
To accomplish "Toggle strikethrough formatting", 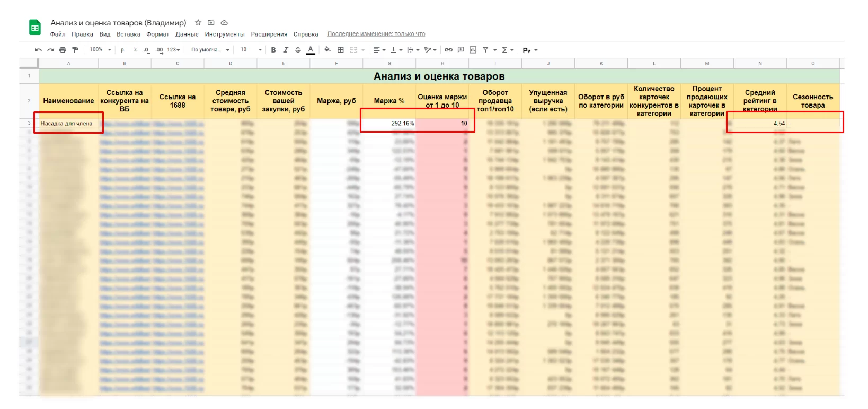I will coord(298,50).
